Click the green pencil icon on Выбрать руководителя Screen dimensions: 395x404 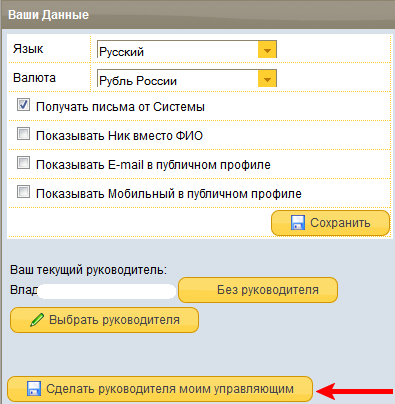37,320
